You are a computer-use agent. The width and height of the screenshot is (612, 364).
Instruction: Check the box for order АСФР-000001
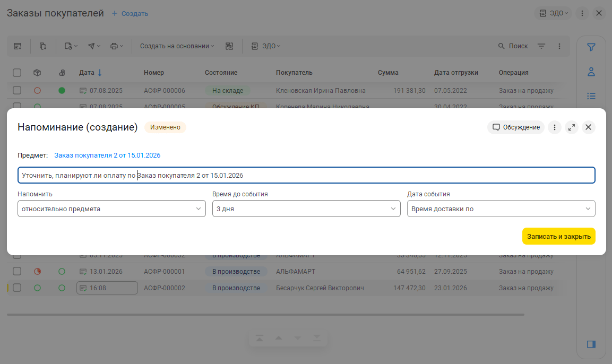(x=17, y=272)
